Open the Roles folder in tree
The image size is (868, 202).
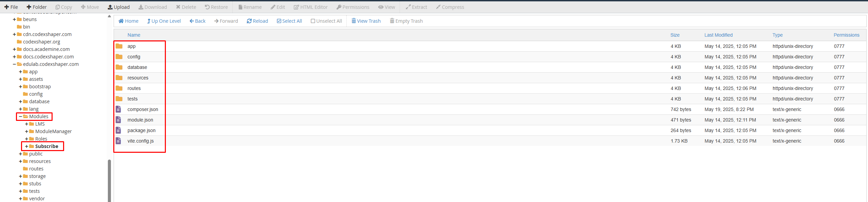coord(41,139)
